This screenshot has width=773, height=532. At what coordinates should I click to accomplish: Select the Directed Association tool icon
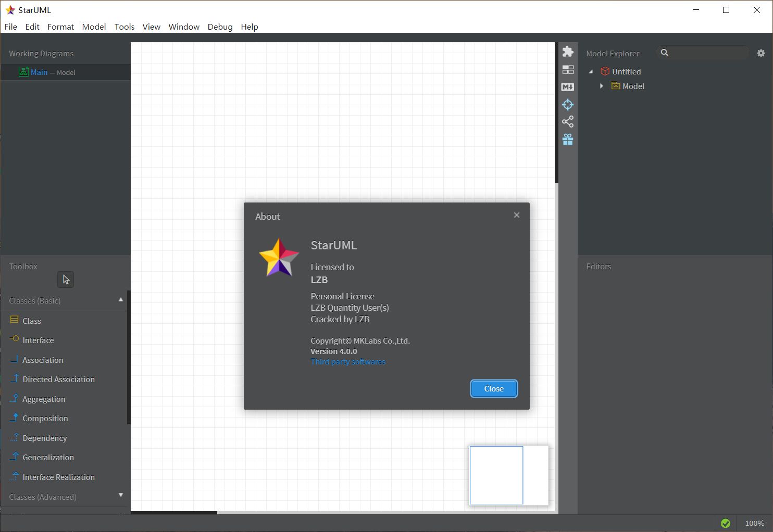(x=15, y=378)
